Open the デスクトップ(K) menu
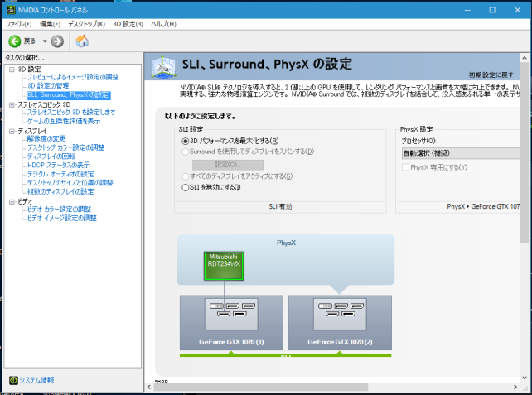 click(x=86, y=24)
